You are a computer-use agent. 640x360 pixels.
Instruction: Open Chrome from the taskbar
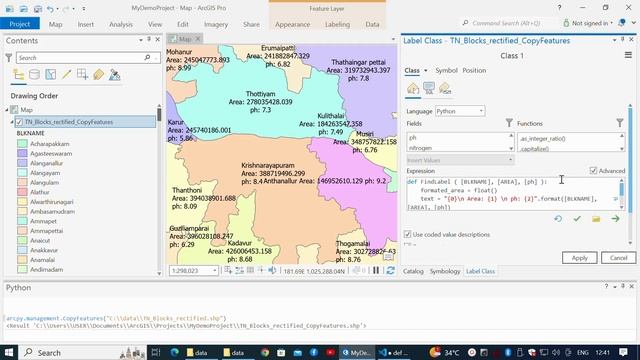pyautogui.click(x=265, y=352)
